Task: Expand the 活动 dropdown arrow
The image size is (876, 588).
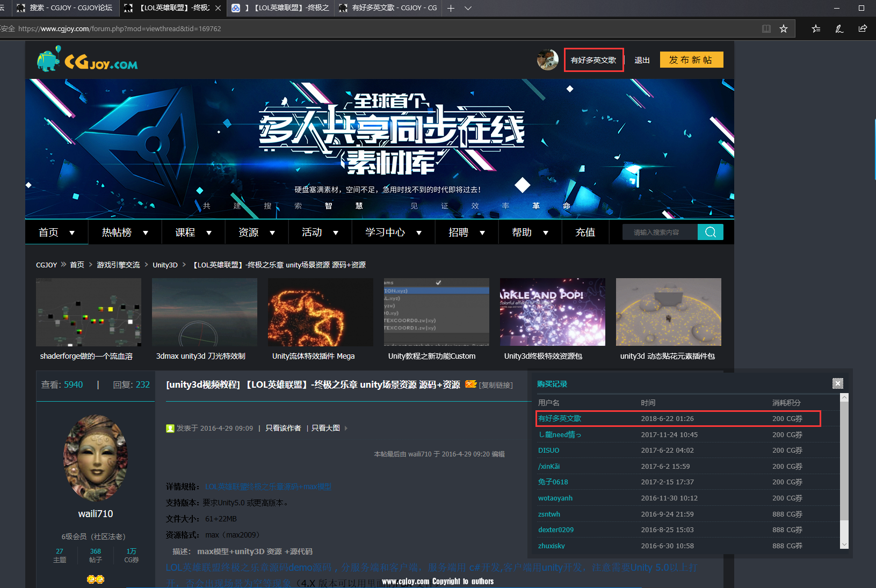Action: click(x=336, y=233)
